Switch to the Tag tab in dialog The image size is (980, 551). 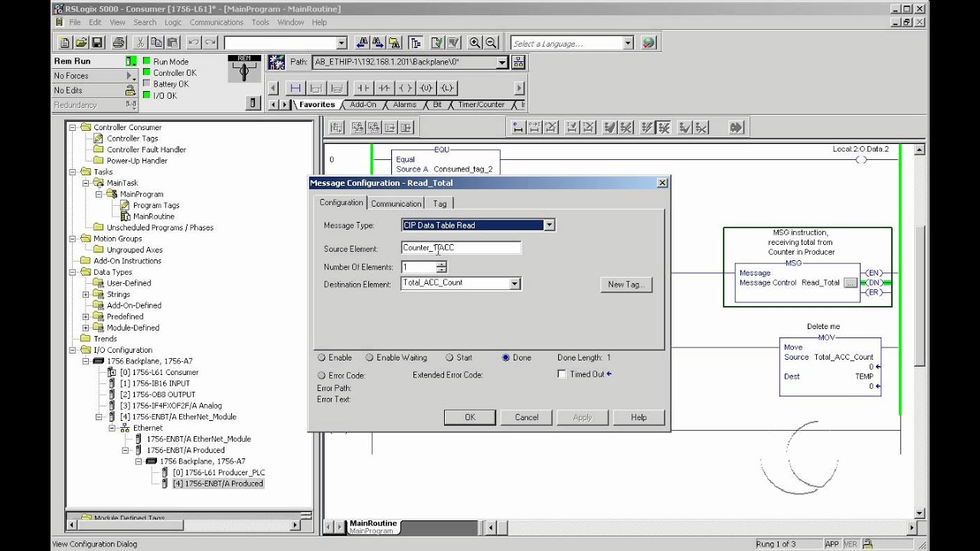[439, 204]
